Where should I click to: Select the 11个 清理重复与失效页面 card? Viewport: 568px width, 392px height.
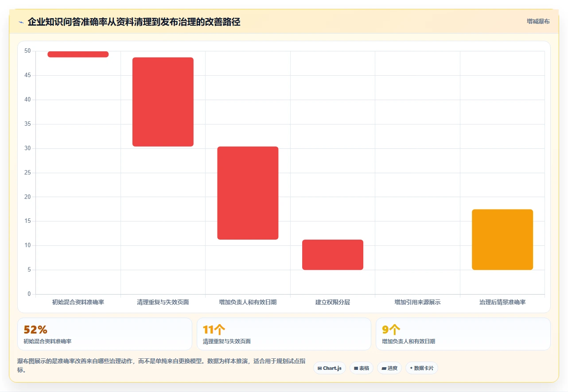click(x=284, y=334)
